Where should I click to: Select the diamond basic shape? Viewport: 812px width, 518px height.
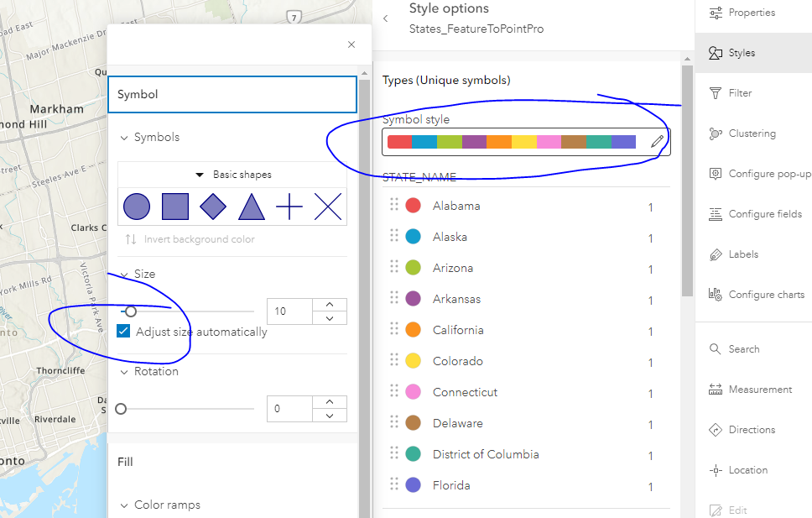coord(214,206)
